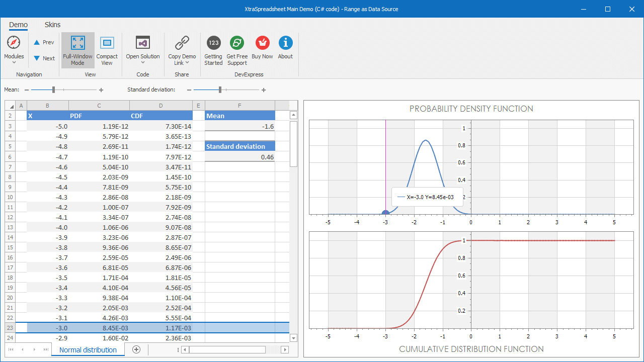Decrease Standard deviation with minus button
644x362 pixels.
tap(189, 90)
